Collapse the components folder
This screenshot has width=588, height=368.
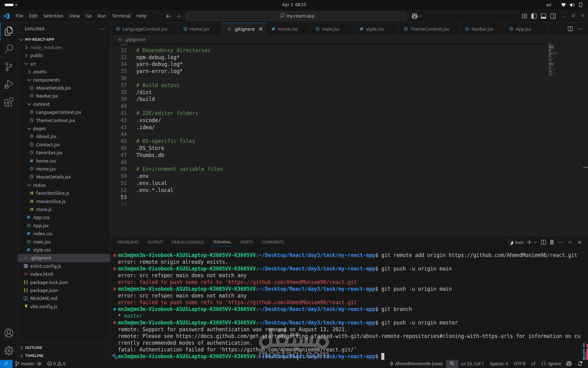tap(64, 80)
